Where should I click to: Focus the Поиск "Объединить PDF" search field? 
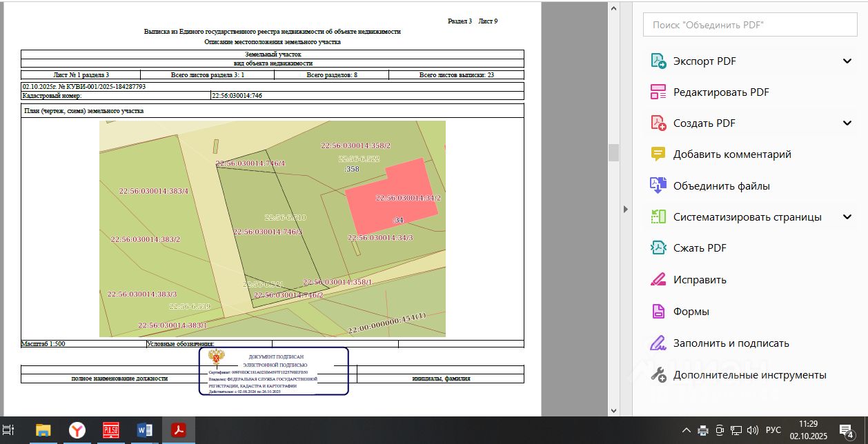click(750, 25)
